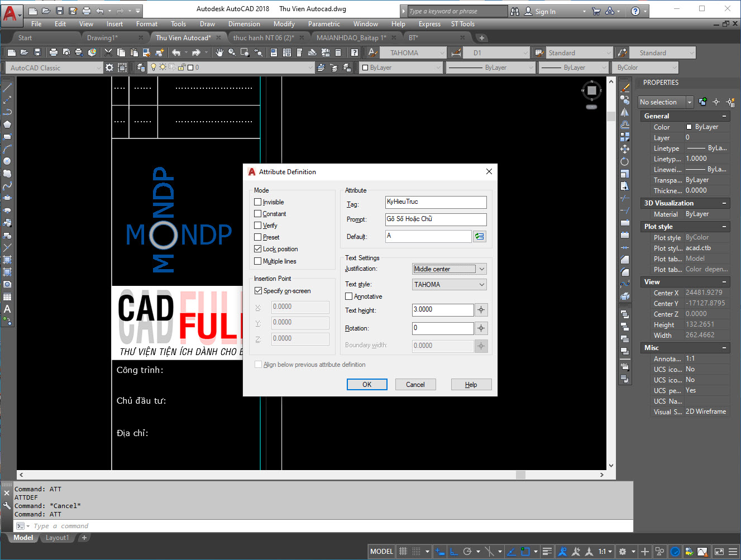Screen dimensions: 741x560
Task: Toggle Ortho mode in status bar
Action: click(454, 552)
